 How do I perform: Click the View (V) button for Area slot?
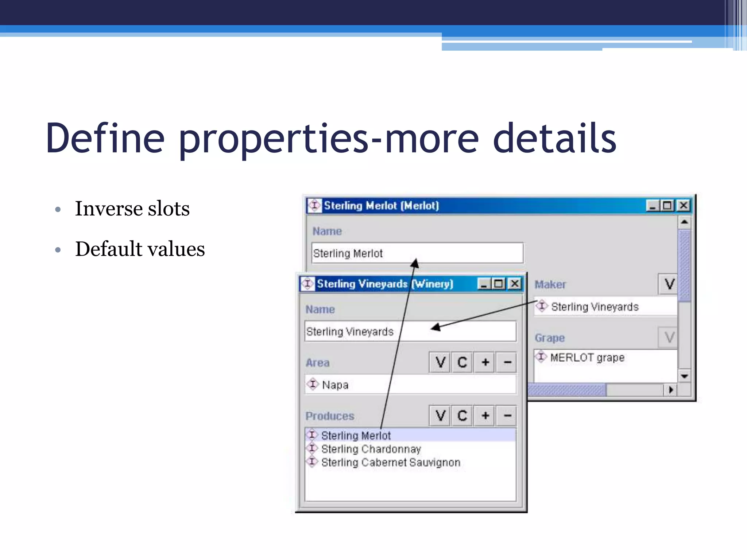[440, 362]
